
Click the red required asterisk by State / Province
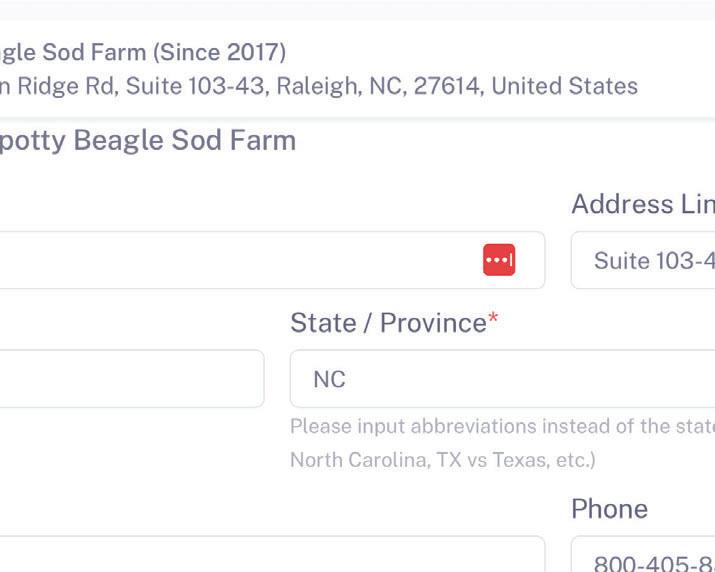pos(493,322)
